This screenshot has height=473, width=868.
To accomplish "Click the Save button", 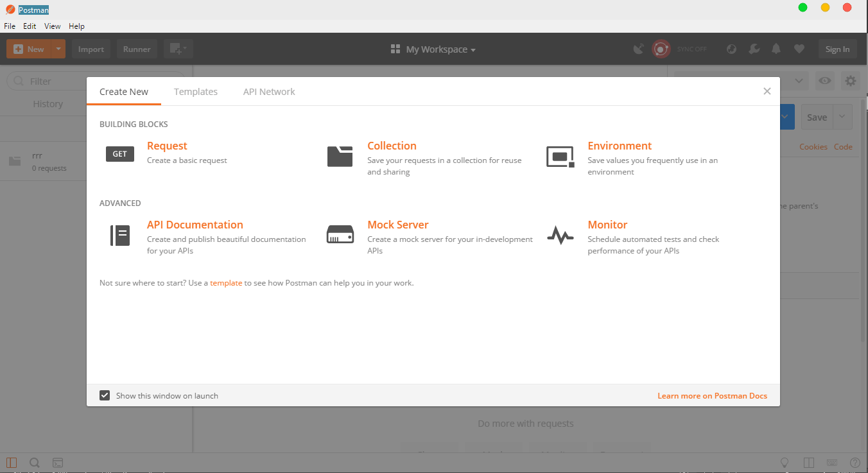I will [x=817, y=117].
